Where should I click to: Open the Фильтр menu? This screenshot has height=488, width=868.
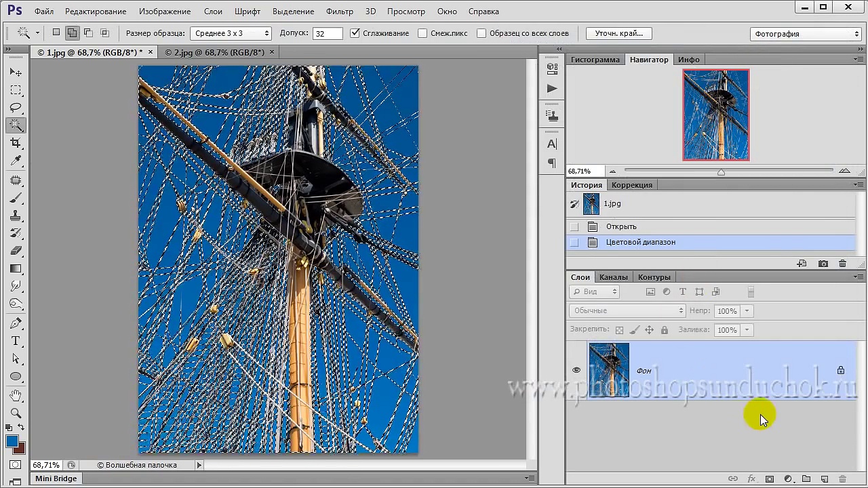coord(339,12)
